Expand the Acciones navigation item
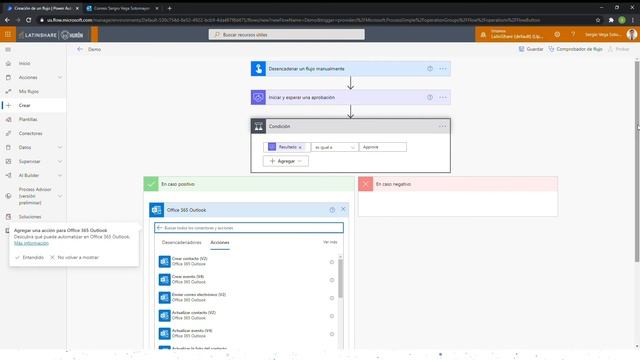This screenshot has height=360, width=640. 60,78
